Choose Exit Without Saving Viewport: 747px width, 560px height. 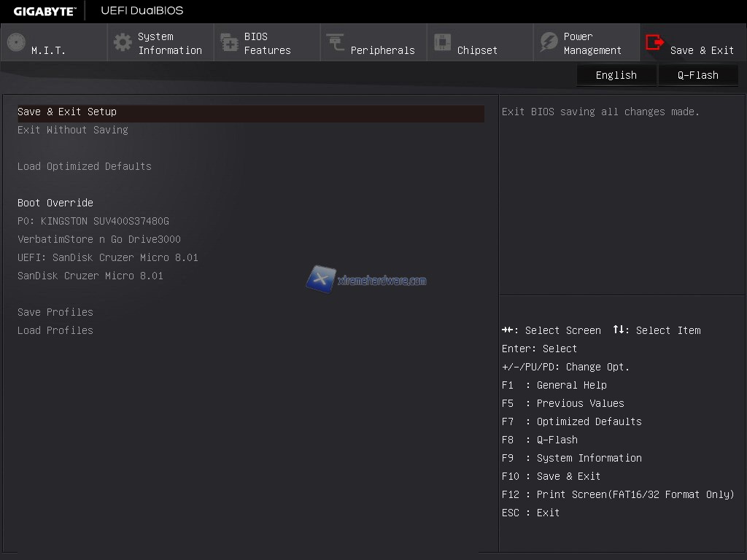point(73,130)
